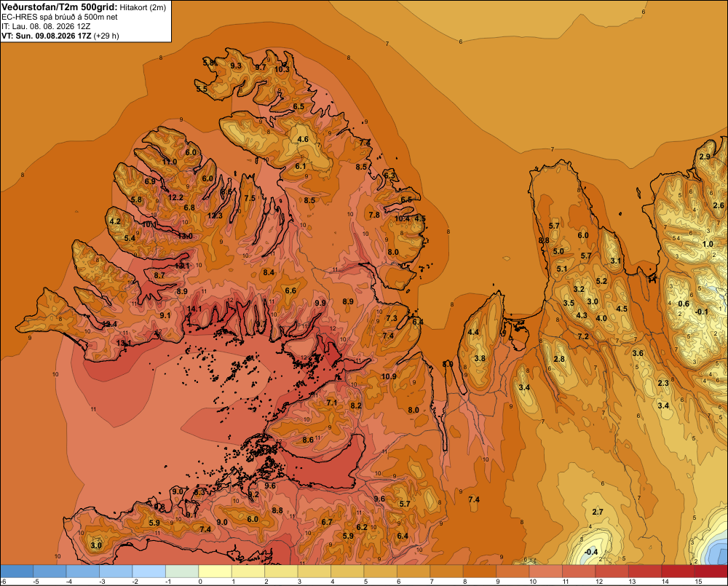Select the VT valid time line
Screen dimensions: 728x586
coord(60,36)
